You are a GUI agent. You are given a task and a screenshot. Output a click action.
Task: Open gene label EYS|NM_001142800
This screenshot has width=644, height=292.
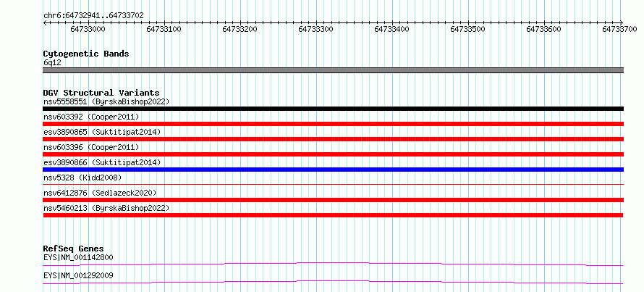coord(78,258)
